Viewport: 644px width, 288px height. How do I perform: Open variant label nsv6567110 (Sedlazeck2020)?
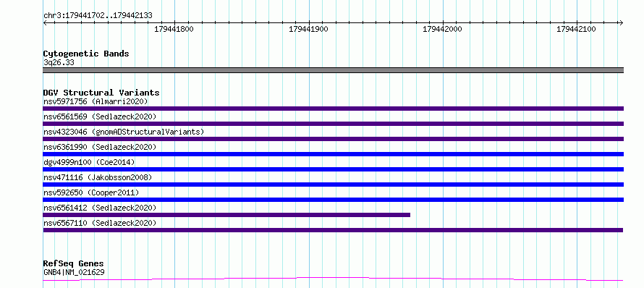(100, 223)
